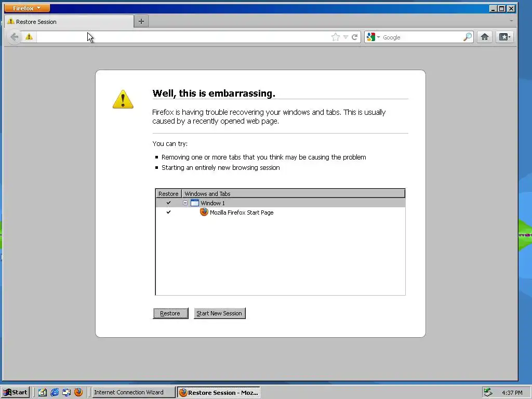Click the Restore button
The height and width of the screenshot is (399, 532).
(170, 313)
